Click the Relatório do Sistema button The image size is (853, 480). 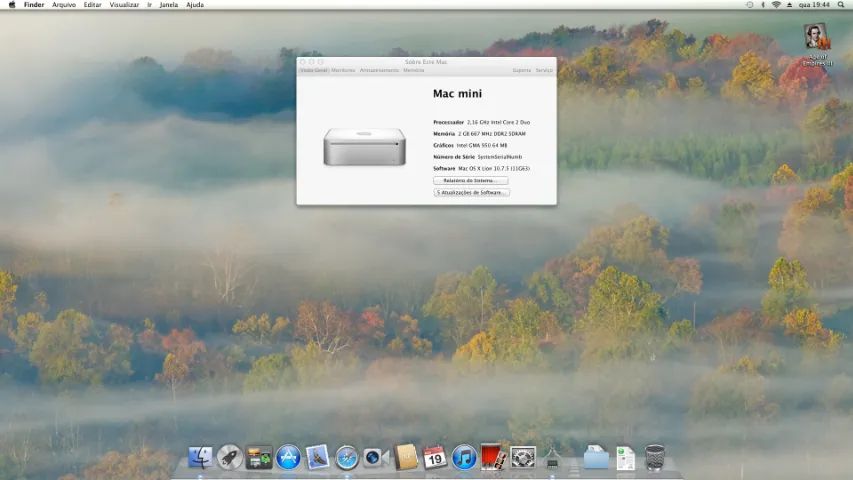471,181
